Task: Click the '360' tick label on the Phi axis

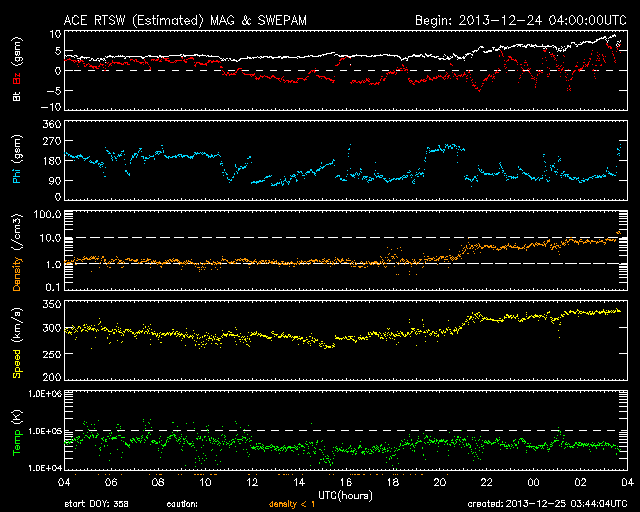Action: pyautogui.click(x=52, y=124)
